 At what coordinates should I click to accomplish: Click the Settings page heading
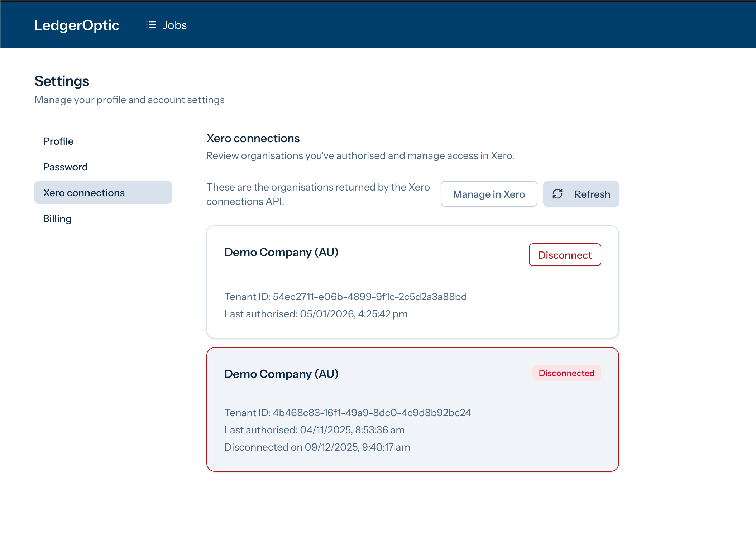62,81
